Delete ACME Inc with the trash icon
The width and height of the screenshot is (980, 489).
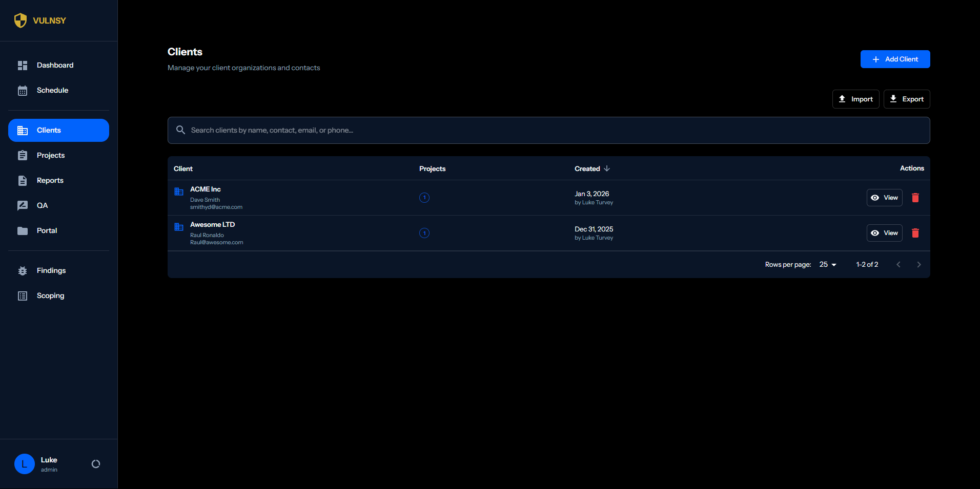coord(915,198)
